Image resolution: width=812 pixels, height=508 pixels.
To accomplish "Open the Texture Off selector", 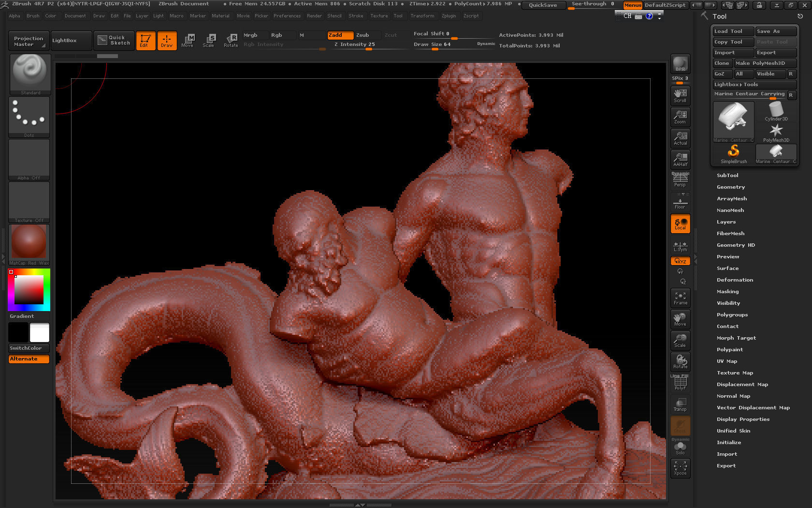I will pyautogui.click(x=29, y=202).
